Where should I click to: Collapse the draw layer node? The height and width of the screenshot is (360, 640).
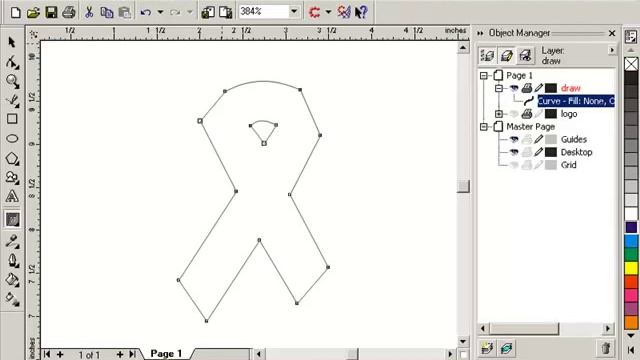point(499,88)
